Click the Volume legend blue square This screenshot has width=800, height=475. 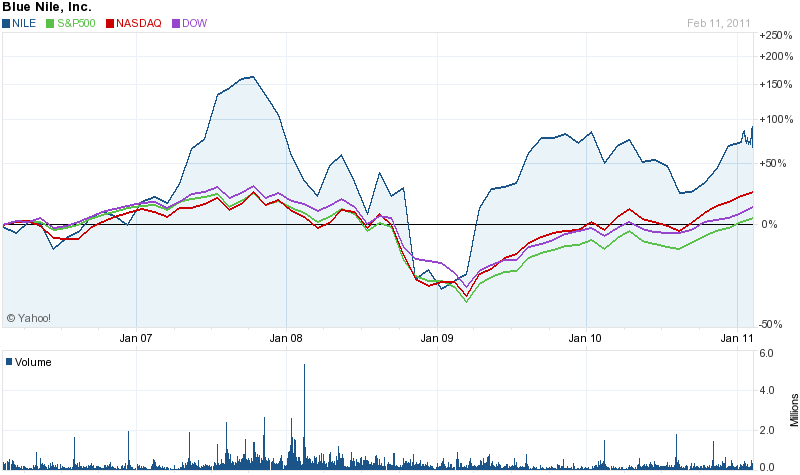(x=9, y=362)
